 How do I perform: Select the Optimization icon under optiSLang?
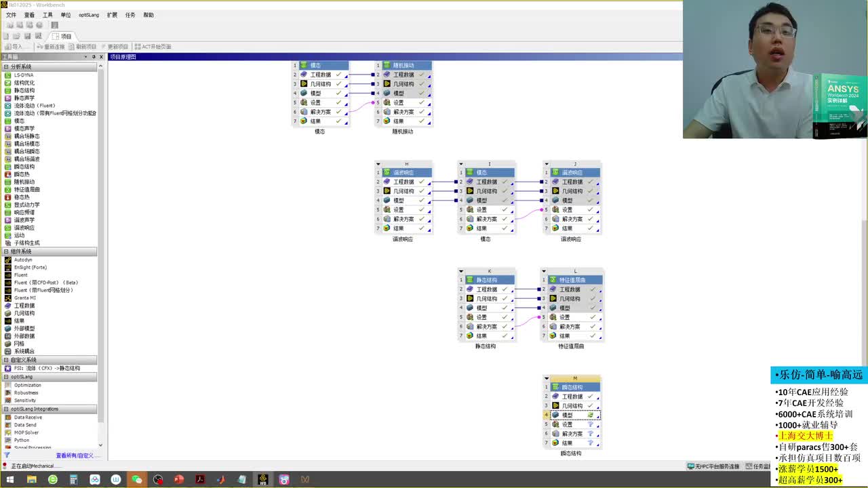(x=8, y=385)
